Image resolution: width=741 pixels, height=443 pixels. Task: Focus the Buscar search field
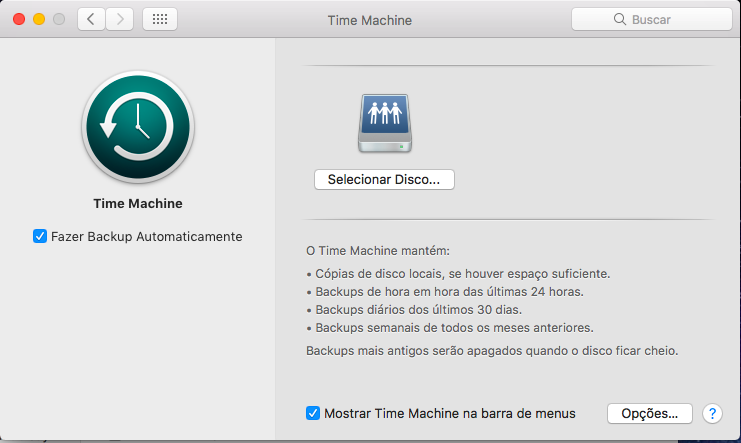660,19
